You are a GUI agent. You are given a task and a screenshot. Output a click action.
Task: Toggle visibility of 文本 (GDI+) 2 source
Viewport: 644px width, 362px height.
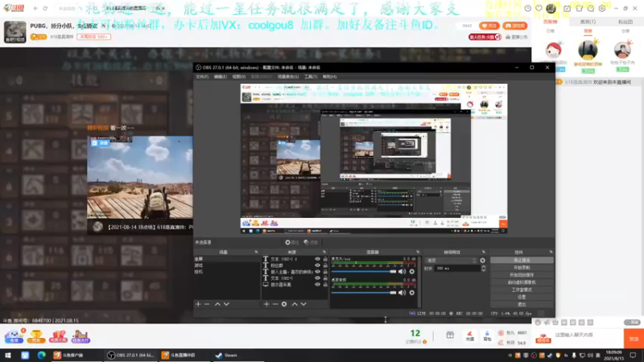[x=317, y=259]
